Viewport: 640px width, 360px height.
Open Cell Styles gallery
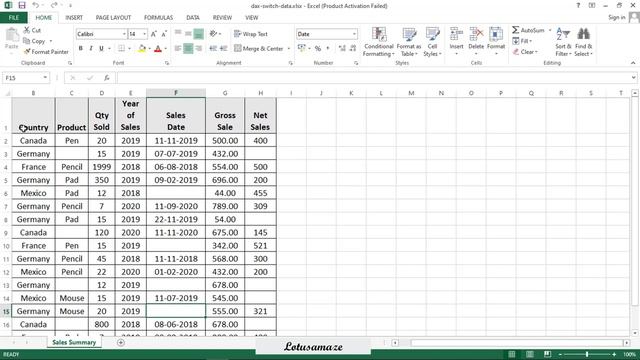tap(432, 42)
